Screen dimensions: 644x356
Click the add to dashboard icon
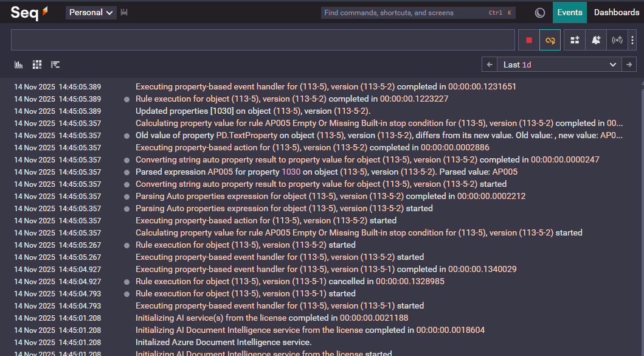pos(575,40)
